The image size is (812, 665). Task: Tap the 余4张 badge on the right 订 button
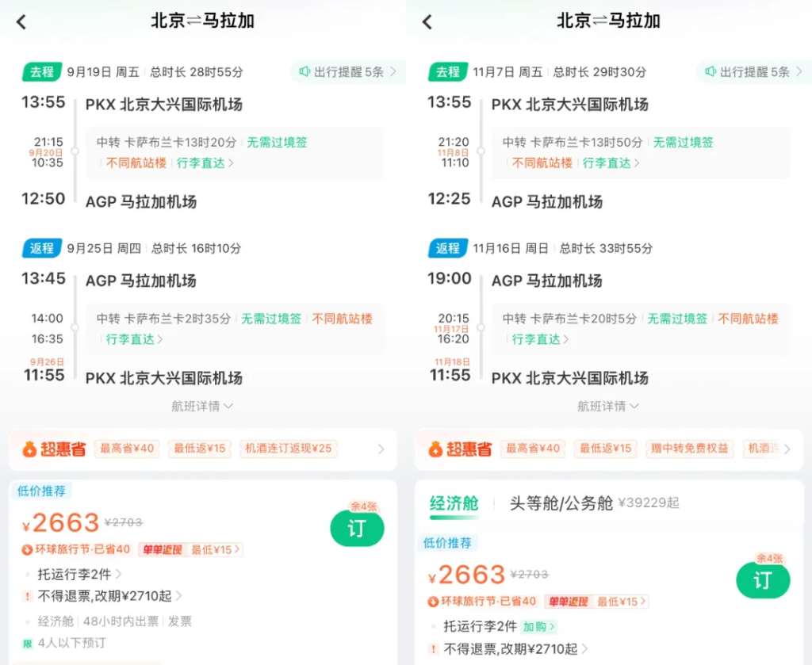(769, 558)
